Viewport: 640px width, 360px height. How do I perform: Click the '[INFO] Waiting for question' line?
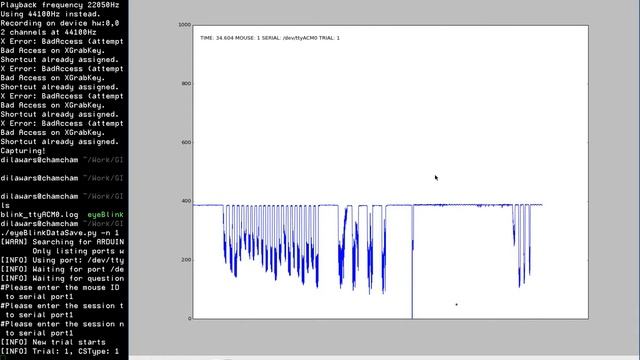point(62,278)
